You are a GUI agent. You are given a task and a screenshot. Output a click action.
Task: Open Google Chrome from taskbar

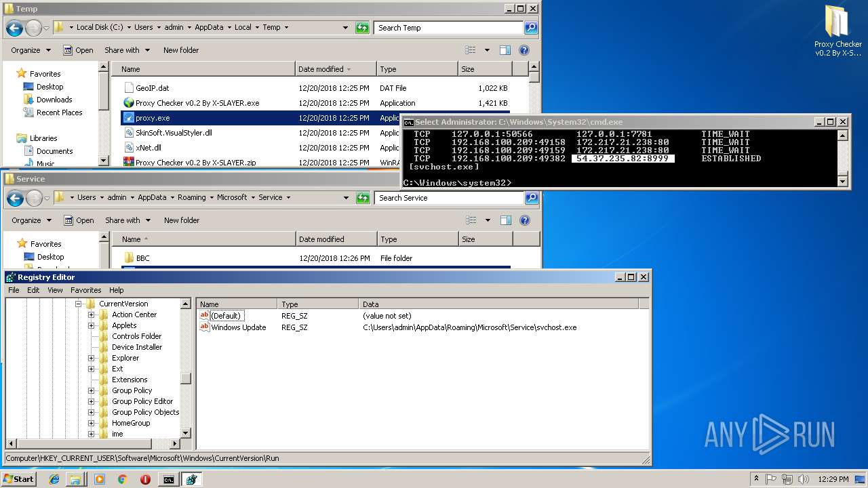coord(122,479)
